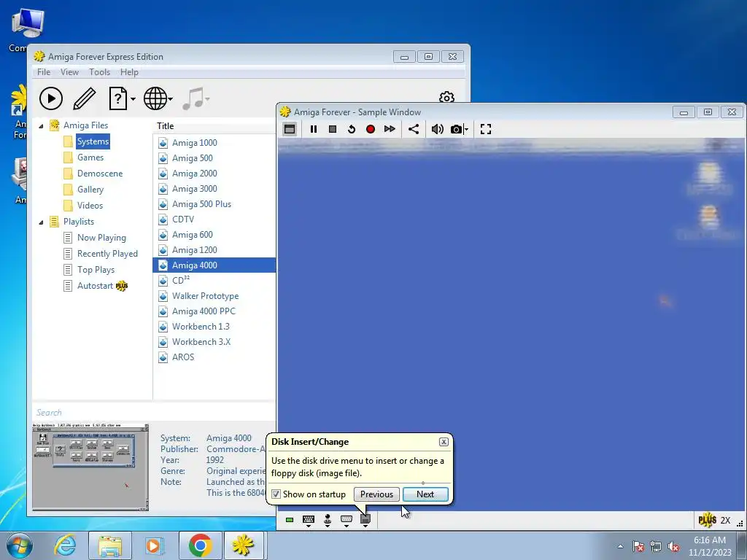Take a screenshot with the camera icon

pos(456,129)
